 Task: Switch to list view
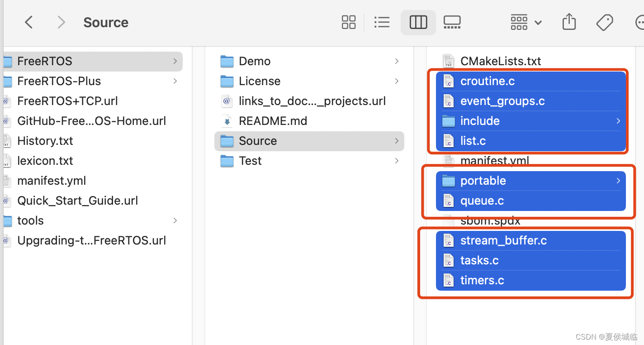pos(382,22)
